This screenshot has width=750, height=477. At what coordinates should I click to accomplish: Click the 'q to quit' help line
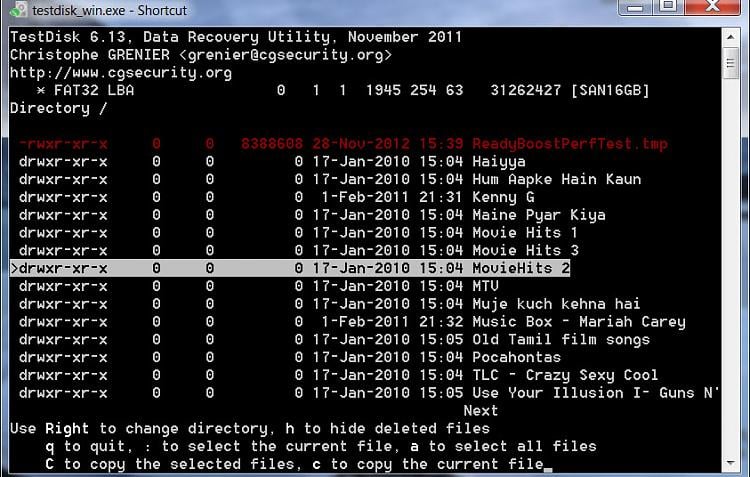coord(321,446)
